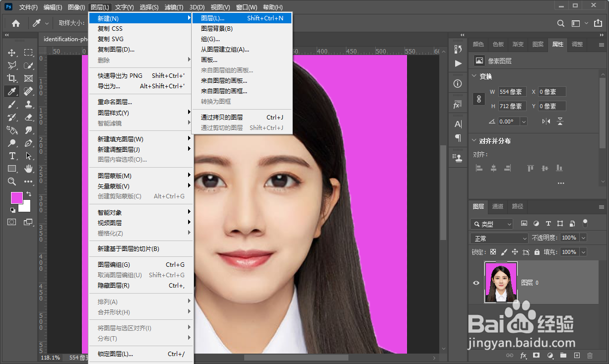Screen dimensions: 609x364
Task: Select the Path Selection arrow tool
Action: [x=29, y=156]
